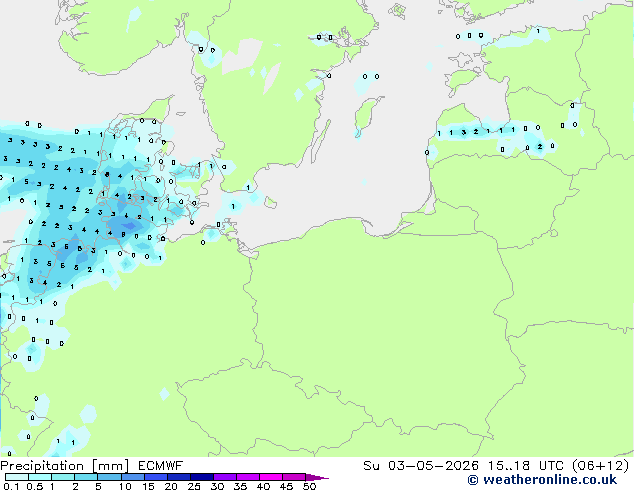Click the "[mm]" unit label
The height and width of the screenshot is (490, 634).
pyautogui.click(x=110, y=466)
